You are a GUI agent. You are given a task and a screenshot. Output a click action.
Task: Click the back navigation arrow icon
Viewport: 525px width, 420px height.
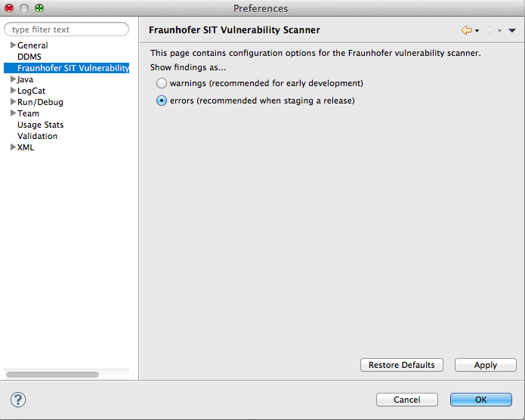[466, 30]
